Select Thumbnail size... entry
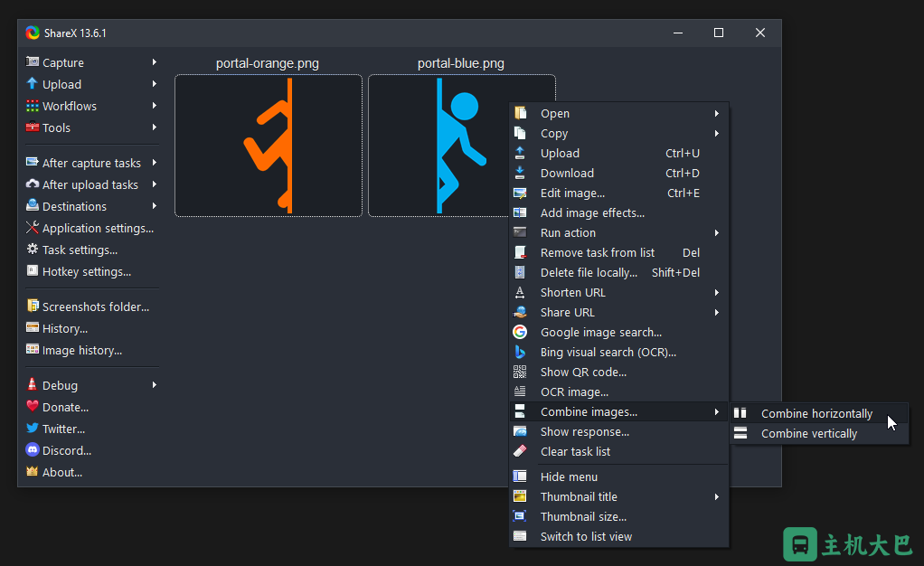Screen dimensions: 924x566 click(619, 516)
